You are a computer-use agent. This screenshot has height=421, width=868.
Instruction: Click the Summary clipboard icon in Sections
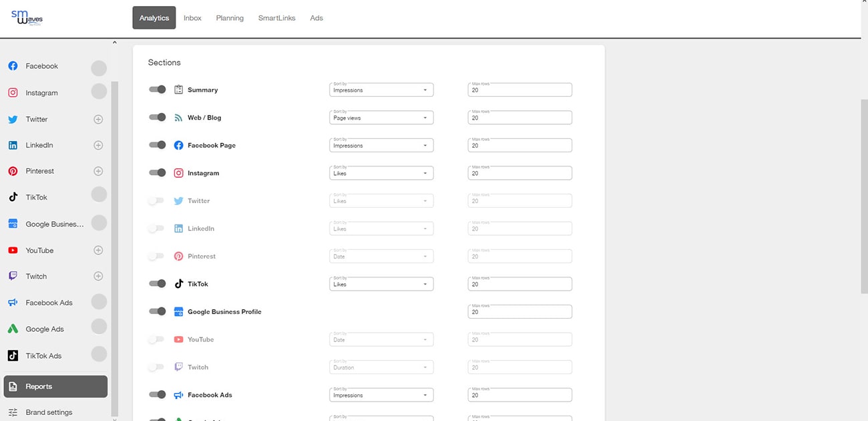[178, 90]
